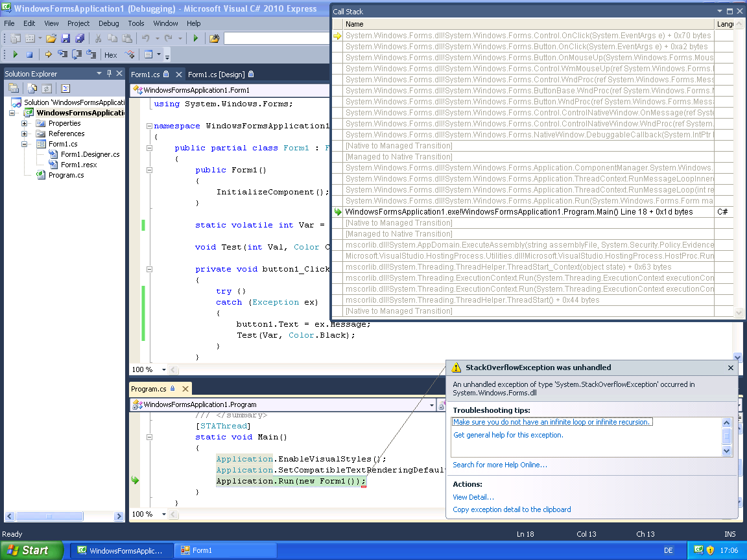The height and width of the screenshot is (560, 747).
Task: Switch to the Form1.cs [Design] tab
Action: click(x=220, y=75)
